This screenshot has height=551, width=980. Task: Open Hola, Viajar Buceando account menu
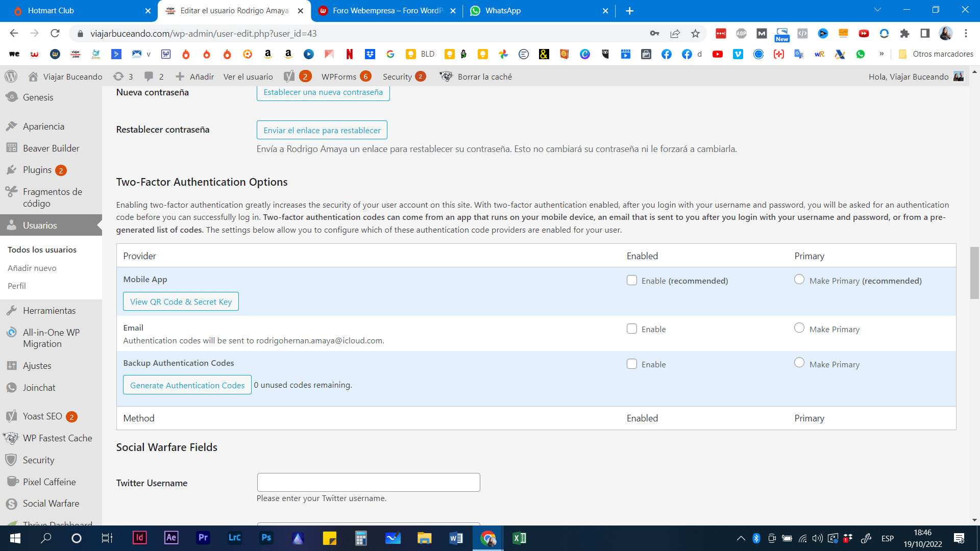(x=916, y=77)
